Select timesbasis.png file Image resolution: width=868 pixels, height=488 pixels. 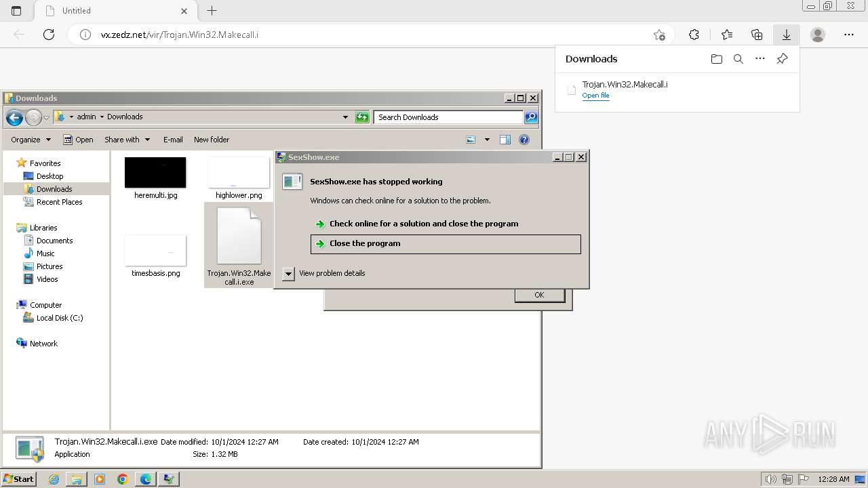pos(155,256)
